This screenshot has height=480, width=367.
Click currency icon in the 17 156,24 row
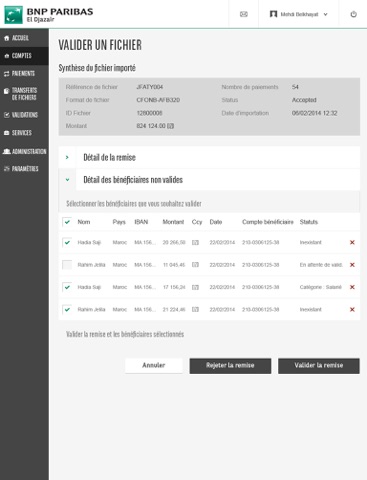[x=195, y=287]
